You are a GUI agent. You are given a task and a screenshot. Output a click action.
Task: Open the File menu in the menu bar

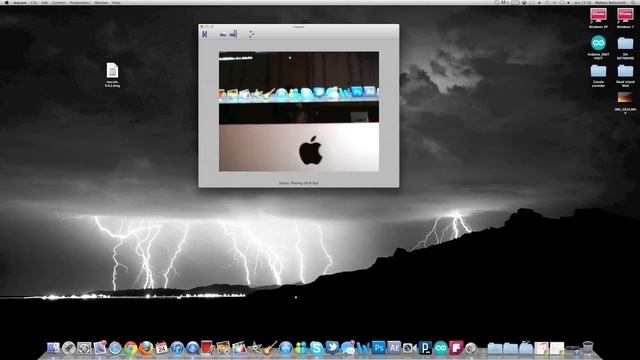pyautogui.click(x=34, y=2)
